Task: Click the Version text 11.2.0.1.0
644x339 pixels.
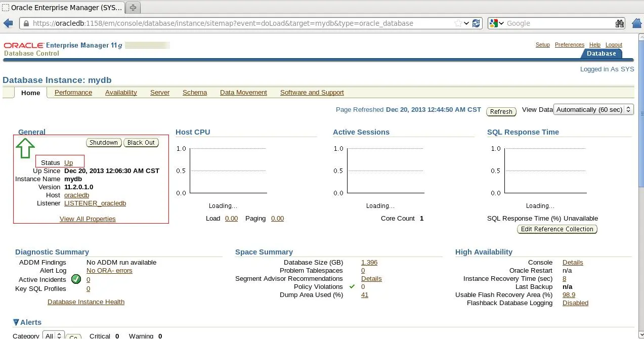Action: 78,187
